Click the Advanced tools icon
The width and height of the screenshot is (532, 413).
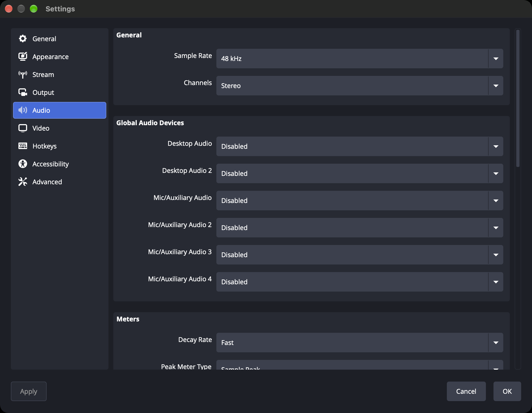click(23, 182)
